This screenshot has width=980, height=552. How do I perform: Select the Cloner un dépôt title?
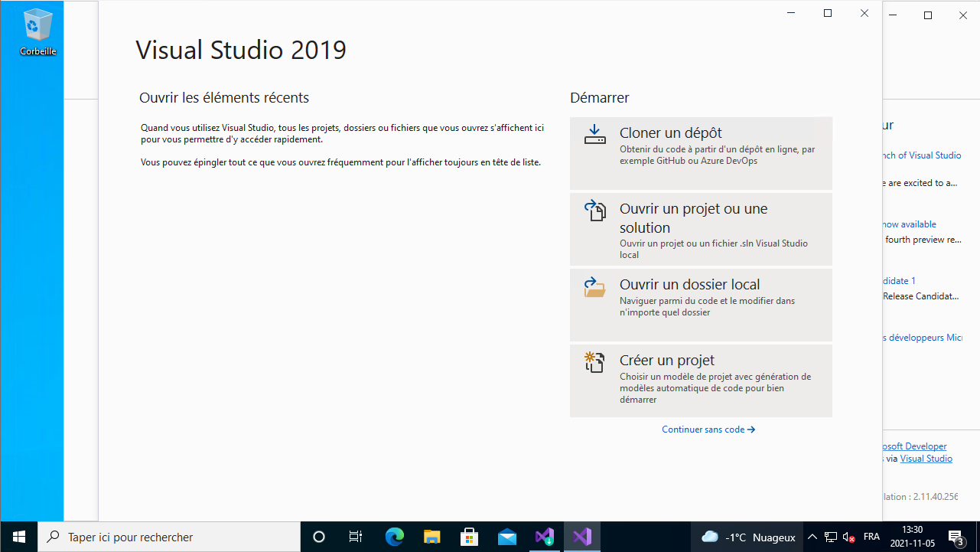pyautogui.click(x=671, y=132)
